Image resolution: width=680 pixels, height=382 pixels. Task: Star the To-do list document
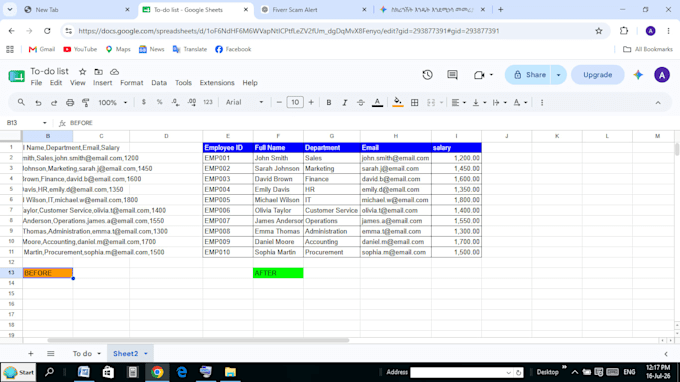pyautogui.click(x=82, y=72)
